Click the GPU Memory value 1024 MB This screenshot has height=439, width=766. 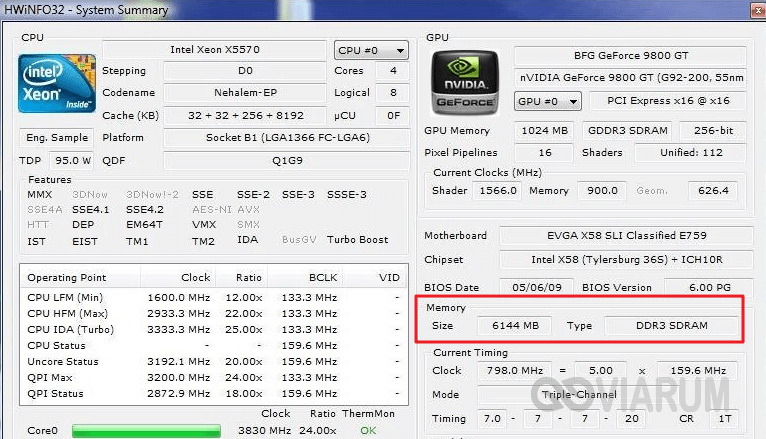(544, 131)
